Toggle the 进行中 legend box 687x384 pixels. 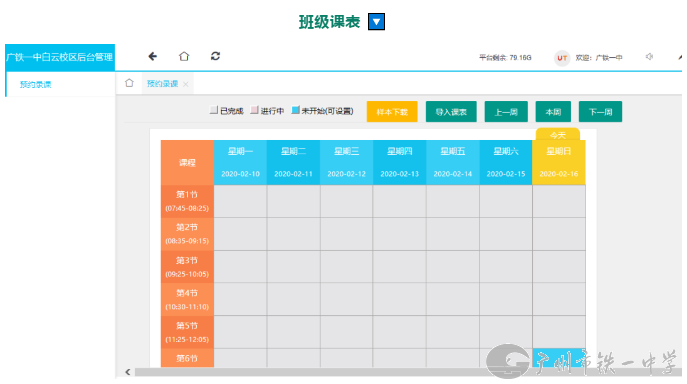pos(254,110)
